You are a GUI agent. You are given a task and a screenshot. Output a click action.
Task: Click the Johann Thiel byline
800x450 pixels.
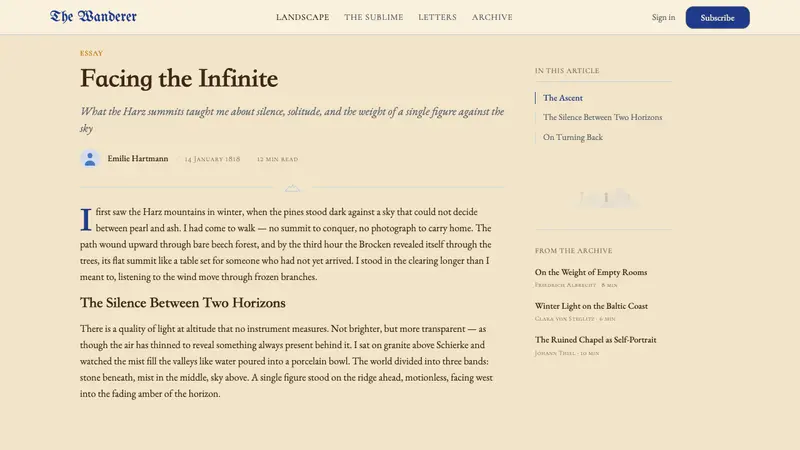point(555,353)
